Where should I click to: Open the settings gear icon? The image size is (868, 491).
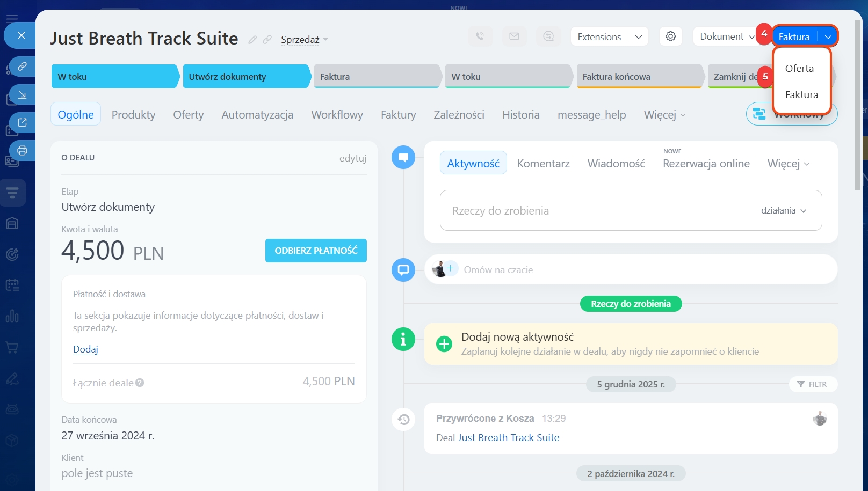[x=670, y=36]
